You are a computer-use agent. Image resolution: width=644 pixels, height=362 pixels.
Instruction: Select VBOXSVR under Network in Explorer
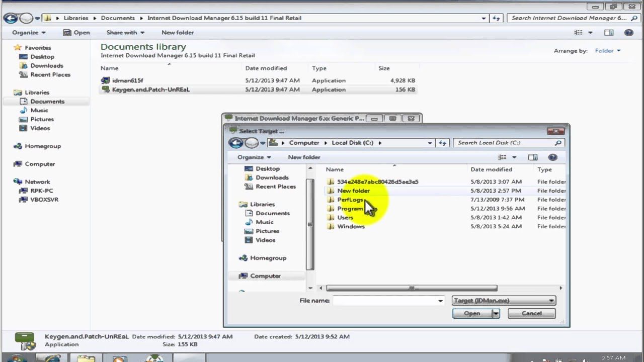pyautogui.click(x=44, y=200)
